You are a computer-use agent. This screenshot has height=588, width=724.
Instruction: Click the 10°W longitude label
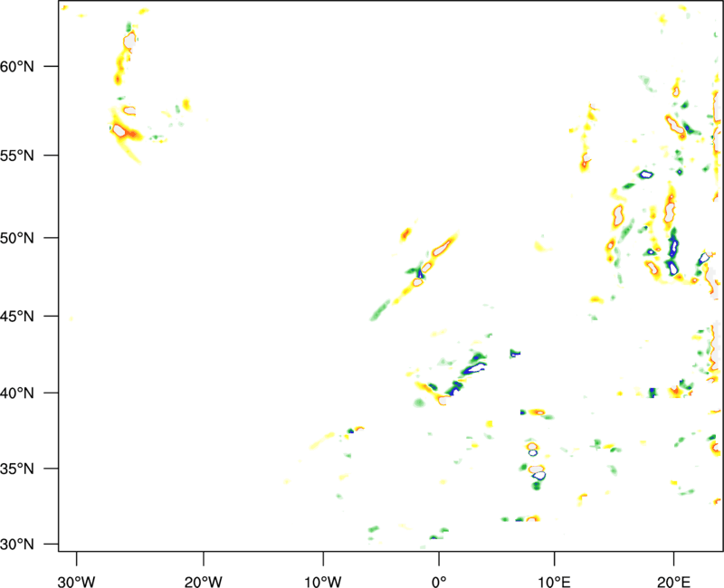323,582
